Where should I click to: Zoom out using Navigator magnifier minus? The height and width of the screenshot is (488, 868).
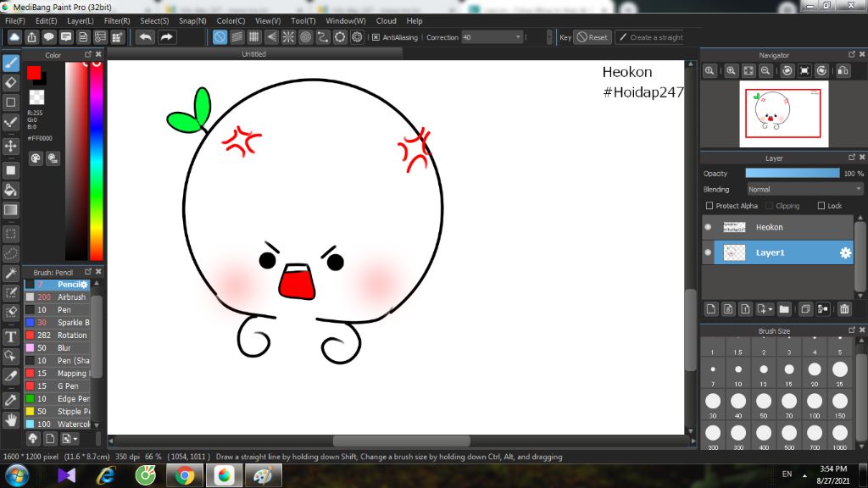[765, 71]
